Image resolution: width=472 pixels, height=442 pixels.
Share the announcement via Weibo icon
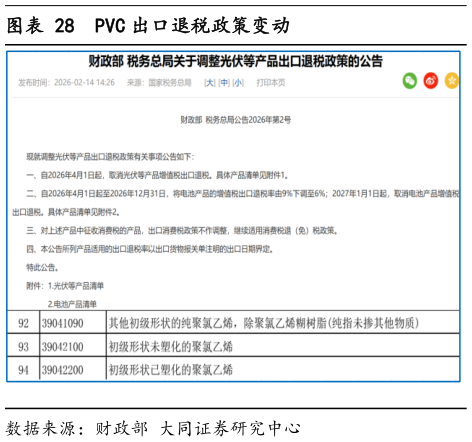(x=431, y=81)
